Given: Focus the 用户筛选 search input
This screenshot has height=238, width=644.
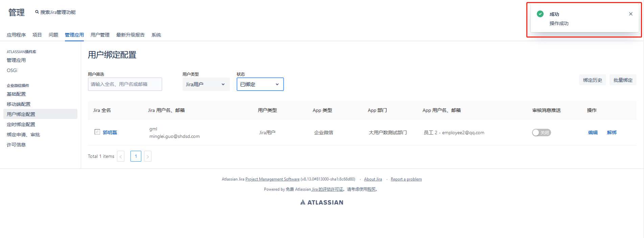Looking at the screenshot, I should point(125,84).
